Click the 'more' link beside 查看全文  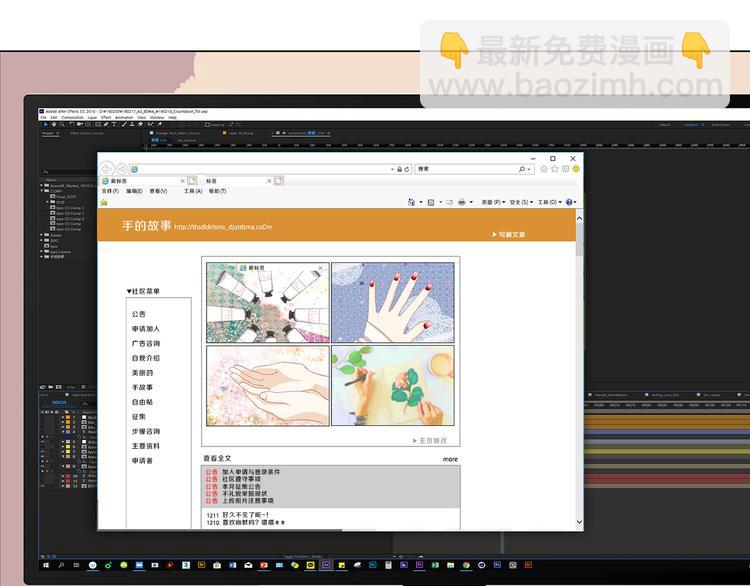450,459
